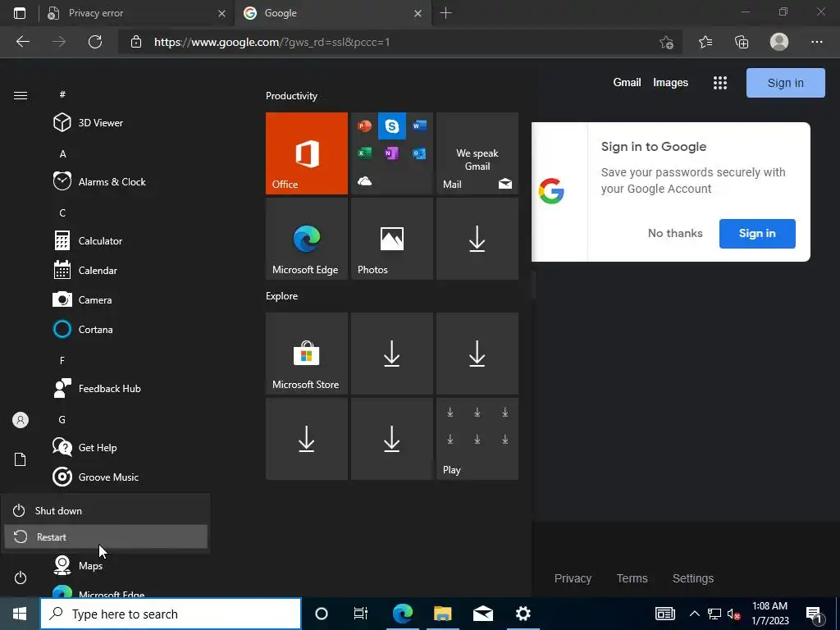
Task: Expand the Start menu hamburger button
Action: point(21,95)
